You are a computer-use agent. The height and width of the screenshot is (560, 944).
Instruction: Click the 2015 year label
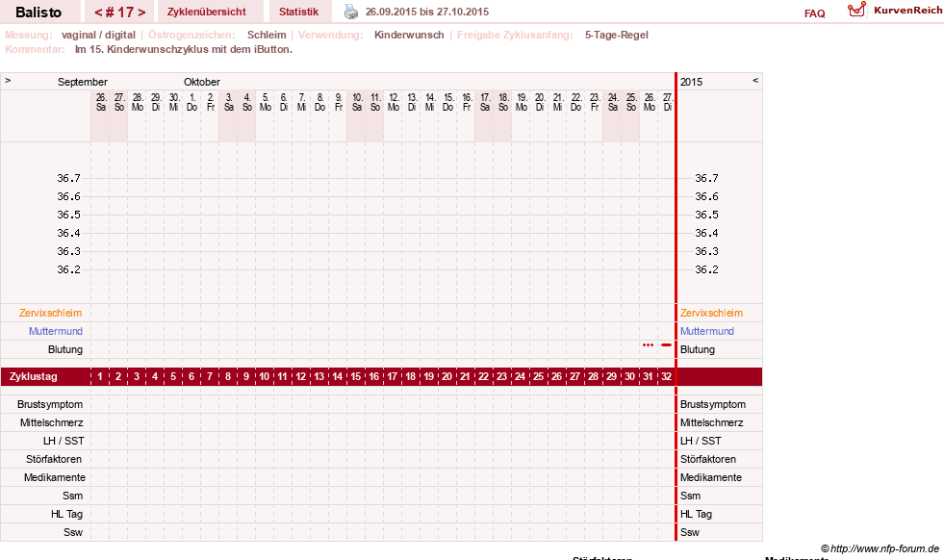[691, 82]
